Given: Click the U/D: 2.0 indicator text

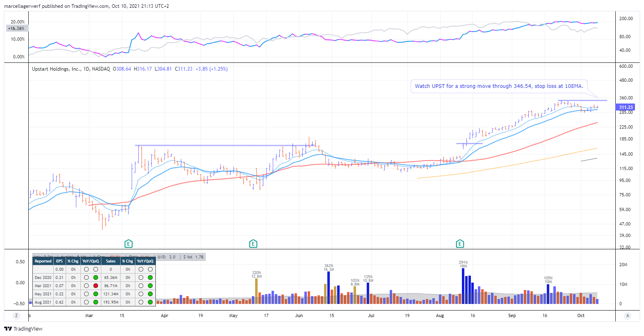Looking at the screenshot, I should 167,257.
